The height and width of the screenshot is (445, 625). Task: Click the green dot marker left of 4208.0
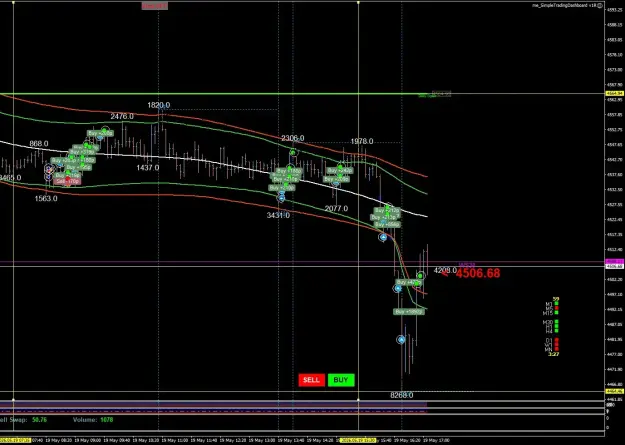tap(421, 276)
